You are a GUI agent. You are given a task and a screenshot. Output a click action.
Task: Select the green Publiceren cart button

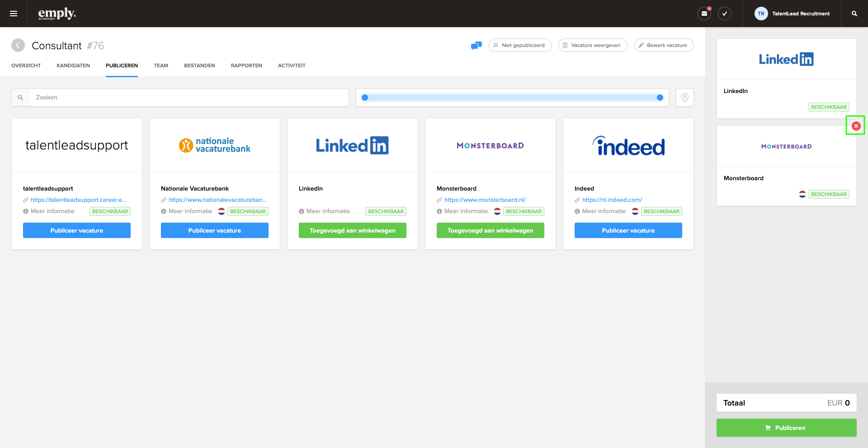coord(787,428)
